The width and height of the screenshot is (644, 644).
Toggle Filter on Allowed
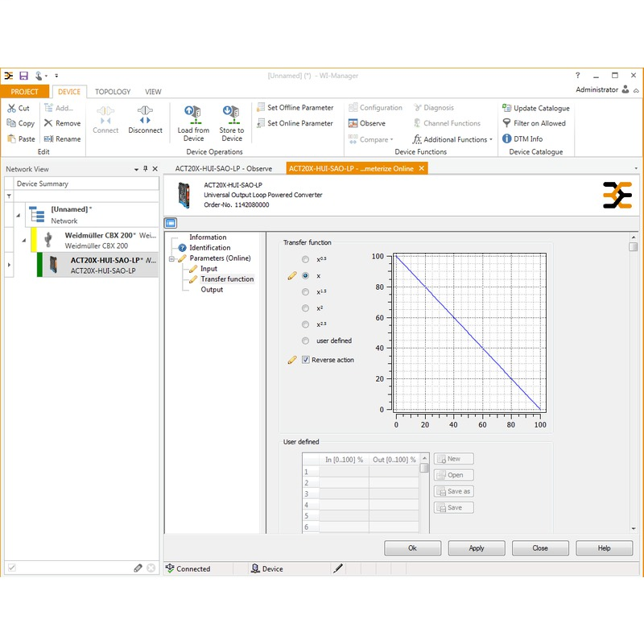coord(535,123)
